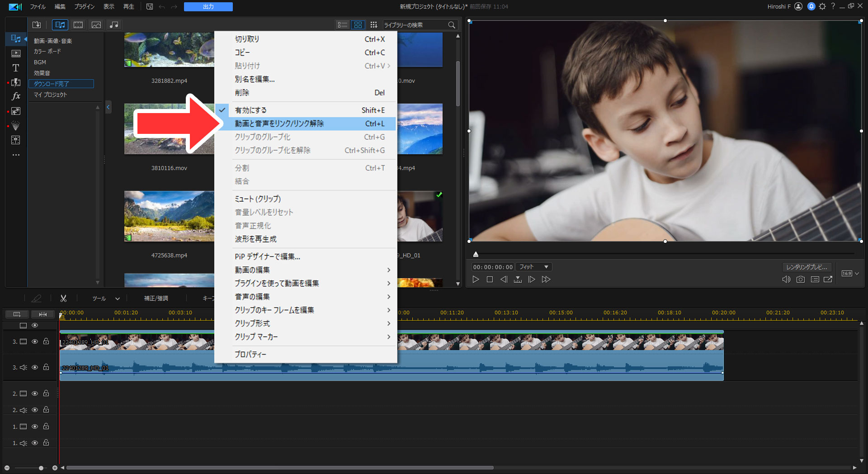868x474 pixels.
Task: Click the レンダリングプレビュー button
Action: pyautogui.click(x=807, y=267)
